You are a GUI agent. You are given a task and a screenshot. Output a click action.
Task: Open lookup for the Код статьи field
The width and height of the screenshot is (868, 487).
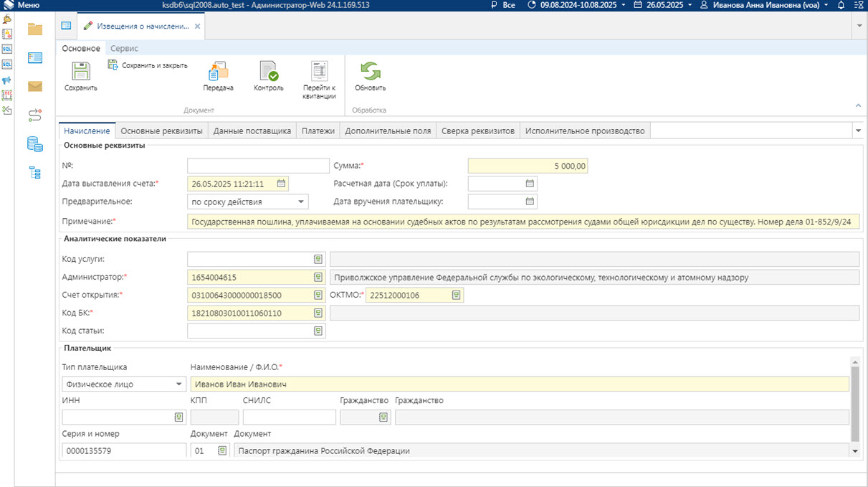(318, 331)
